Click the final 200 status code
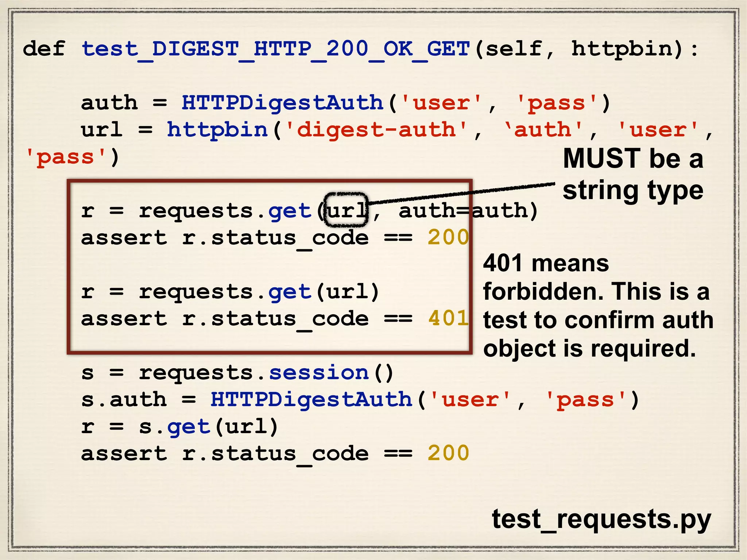The width and height of the screenshot is (747, 560). tap(448, 453)
